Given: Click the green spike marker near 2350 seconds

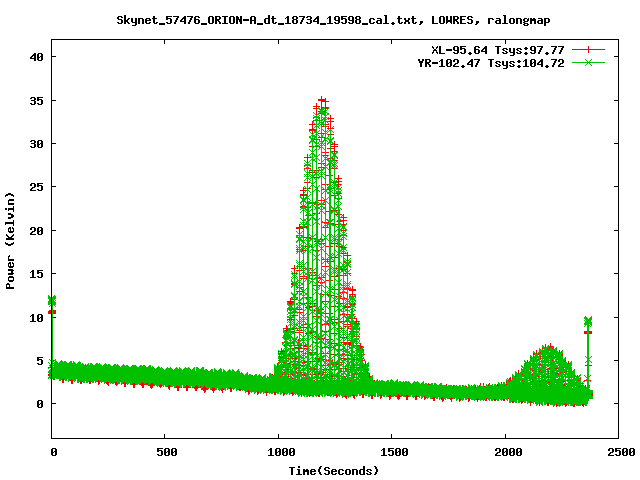Looking at the screenshot, I should click(588, 321).
